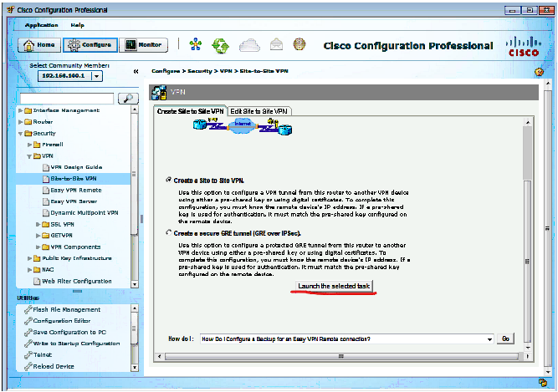
Task: Click the network topology icon in toolbar
Action: coord(196,45)
